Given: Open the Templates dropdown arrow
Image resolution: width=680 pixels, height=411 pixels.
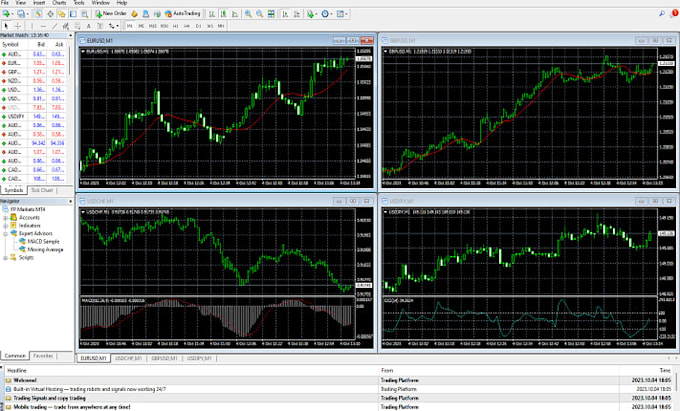Looking at the screenshot, I should point(347,14).
